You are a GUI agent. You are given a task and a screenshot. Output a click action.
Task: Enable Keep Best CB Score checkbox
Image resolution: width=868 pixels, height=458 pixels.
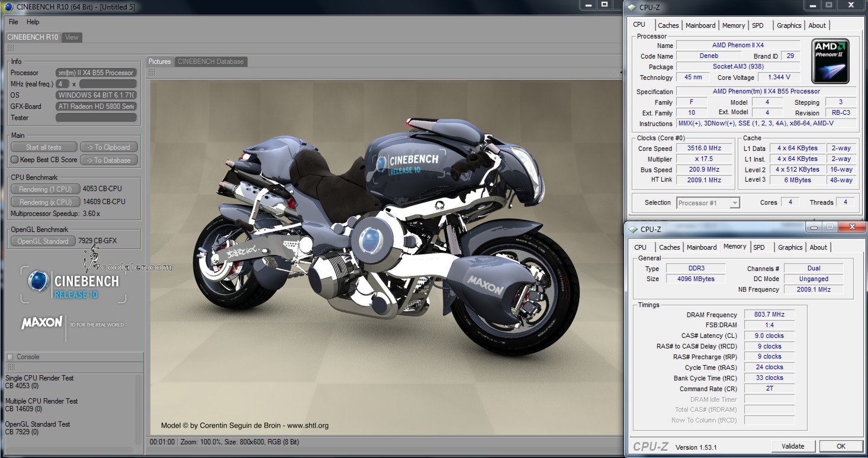(x=15, y=160)
